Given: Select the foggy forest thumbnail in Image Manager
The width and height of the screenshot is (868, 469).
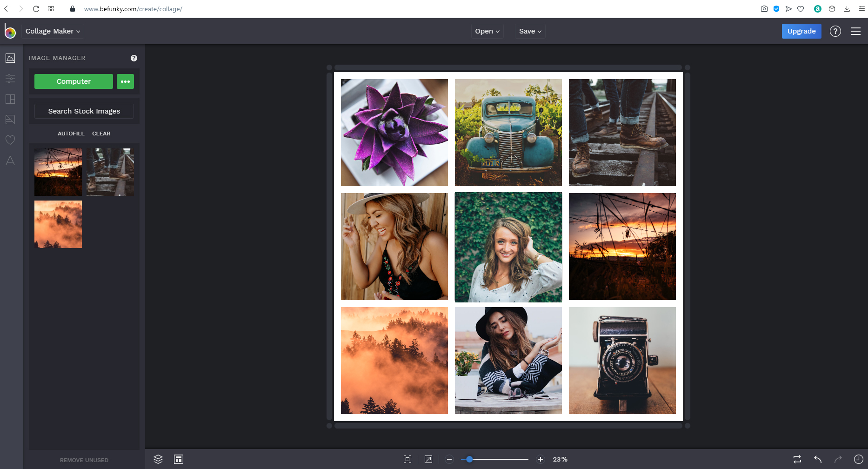Looking at the screenshot, I should tap(58, 224).
